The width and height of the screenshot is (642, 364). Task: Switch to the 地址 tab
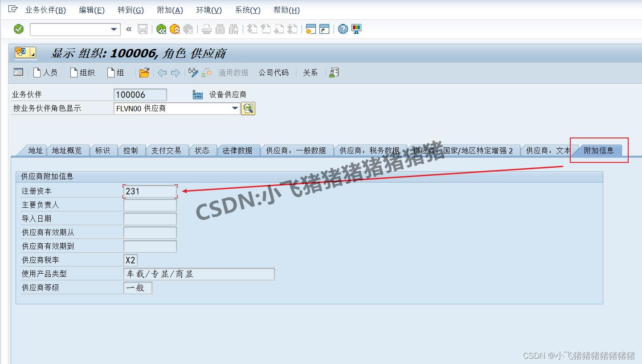click(x=35, y=150)
